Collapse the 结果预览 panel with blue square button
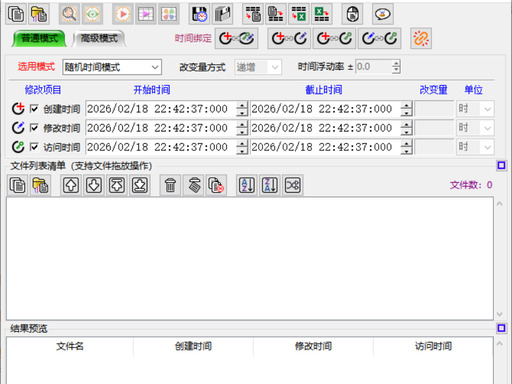Screen dimensions: 512x384 (x=501, y=328)
